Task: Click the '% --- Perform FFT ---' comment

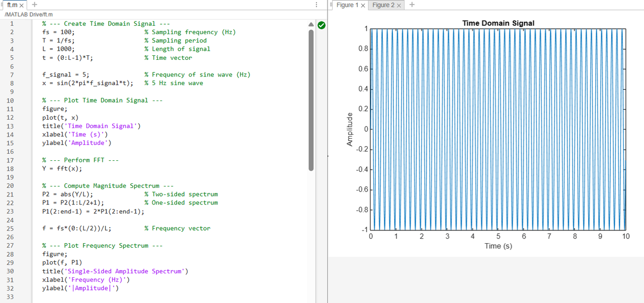Action: (x=80, y=160)
